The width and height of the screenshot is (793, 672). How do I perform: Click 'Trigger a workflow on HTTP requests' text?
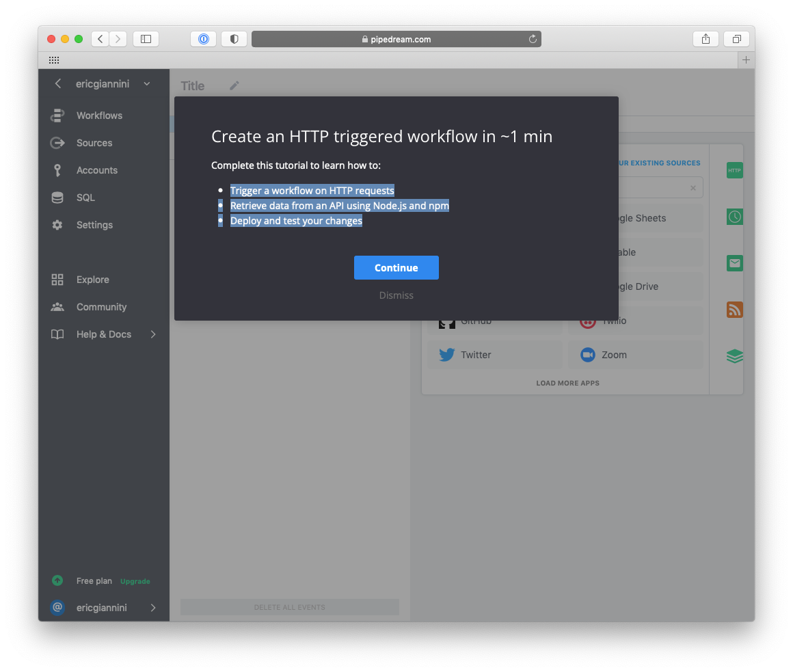(x=312, y=191)
